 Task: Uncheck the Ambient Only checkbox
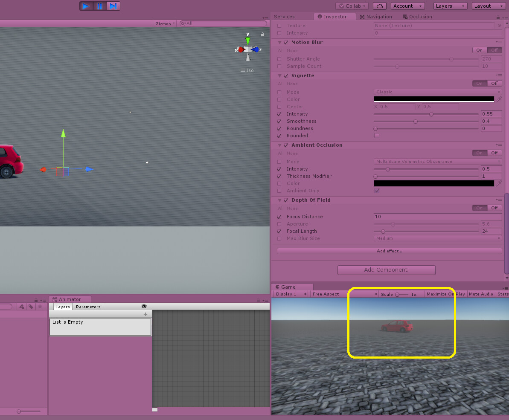pos(377,191)
